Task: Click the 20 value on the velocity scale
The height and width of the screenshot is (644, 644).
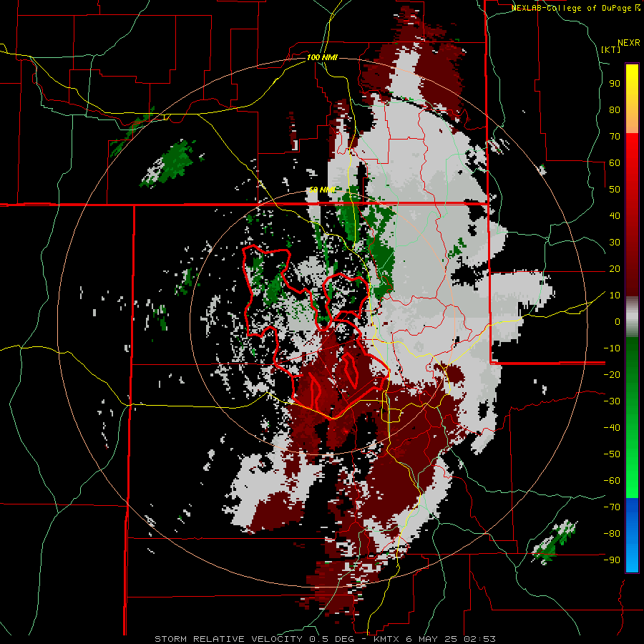Action: tap(615, 268)
